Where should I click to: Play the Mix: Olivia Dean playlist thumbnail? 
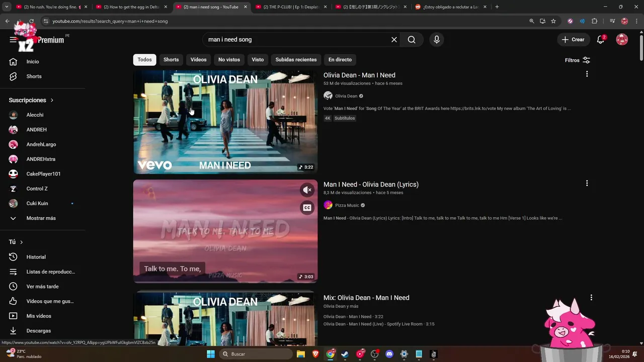click(225, 318)
